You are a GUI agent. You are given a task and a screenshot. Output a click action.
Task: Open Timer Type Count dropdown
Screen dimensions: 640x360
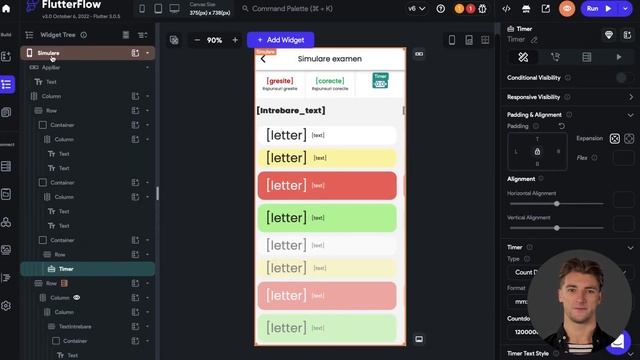click(570, 272)
